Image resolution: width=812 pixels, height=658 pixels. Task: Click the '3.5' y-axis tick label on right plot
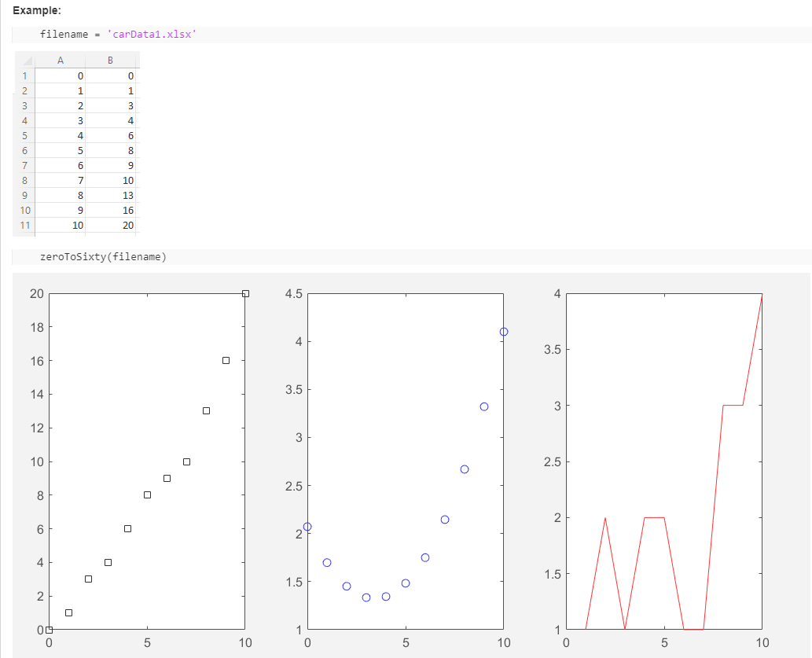tap(553, 350)
